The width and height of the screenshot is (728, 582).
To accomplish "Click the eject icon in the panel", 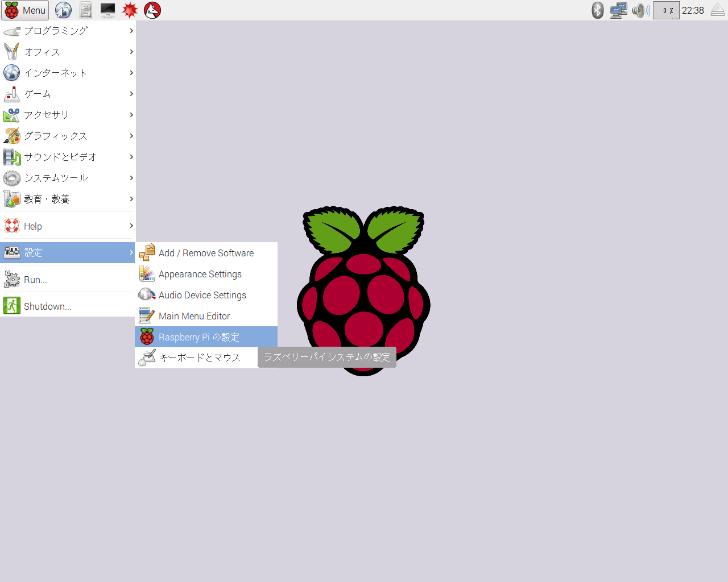I will coord(718,10).
